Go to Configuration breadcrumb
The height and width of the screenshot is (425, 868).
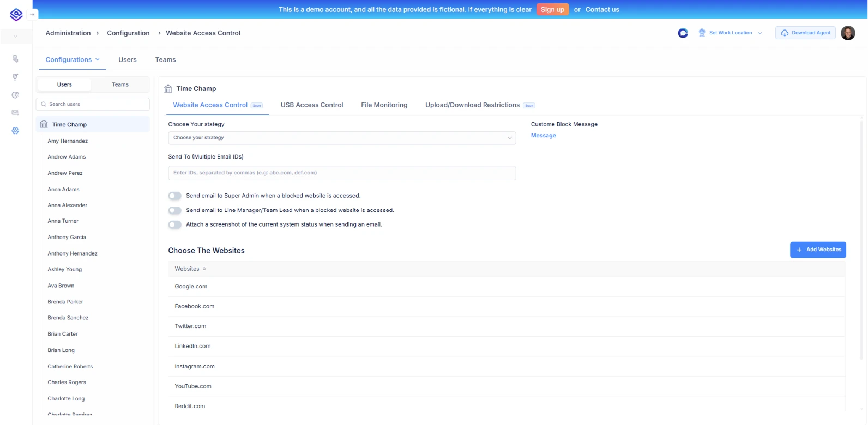(x=128, y=33)
